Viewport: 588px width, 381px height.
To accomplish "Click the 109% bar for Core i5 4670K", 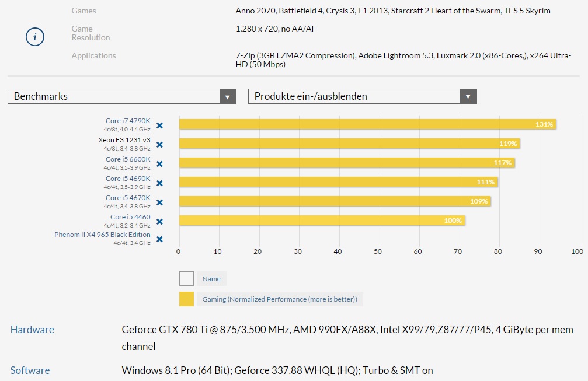I will (335, 201).
